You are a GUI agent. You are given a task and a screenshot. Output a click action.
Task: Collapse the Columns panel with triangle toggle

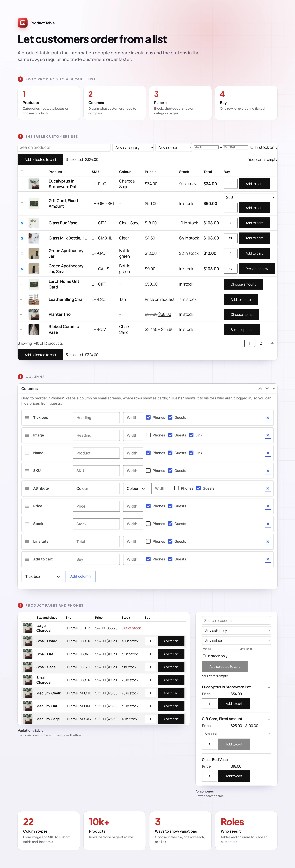274,389
